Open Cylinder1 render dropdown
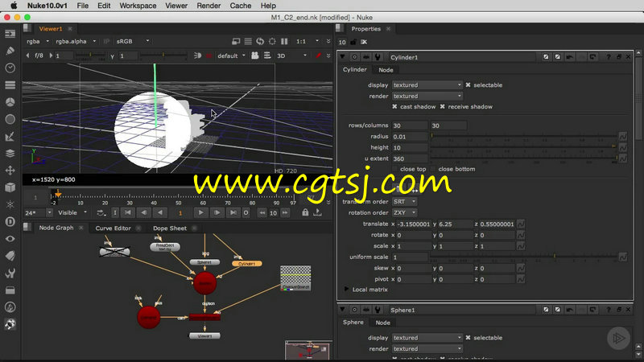The height and width of the screenshot is (362, 644). (427, 96)
